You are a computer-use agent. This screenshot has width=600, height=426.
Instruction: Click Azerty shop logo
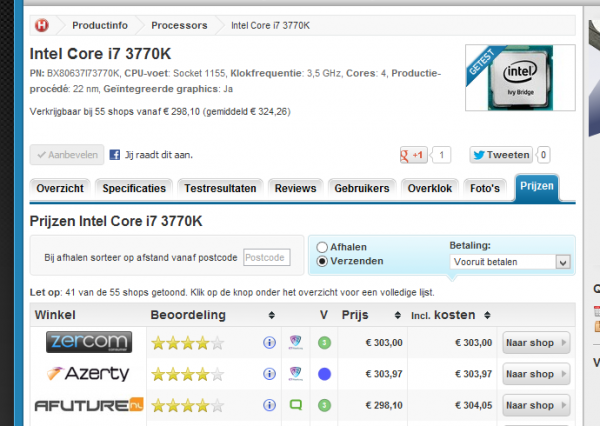(88, 374)
